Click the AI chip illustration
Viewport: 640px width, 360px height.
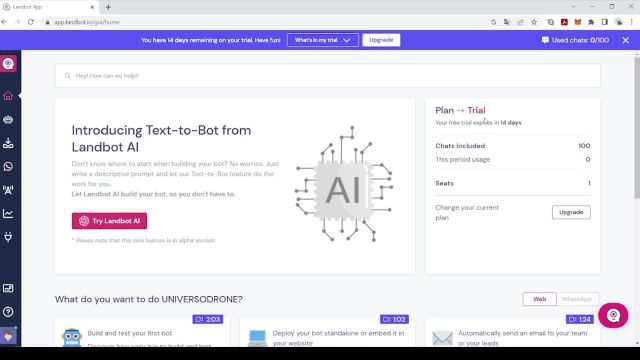tap(343, 184)
